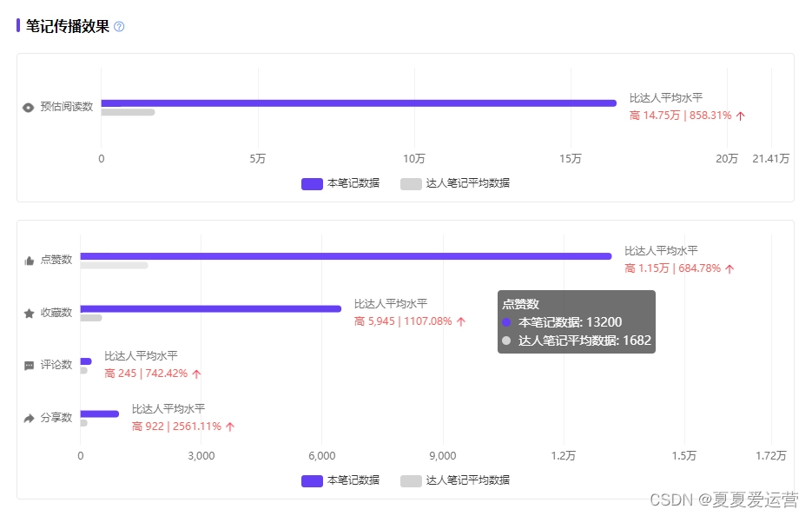Click the 点赞数 tooltip heading
The width and height of the screenshot is (812, 516).
click(x=520, y=304)
